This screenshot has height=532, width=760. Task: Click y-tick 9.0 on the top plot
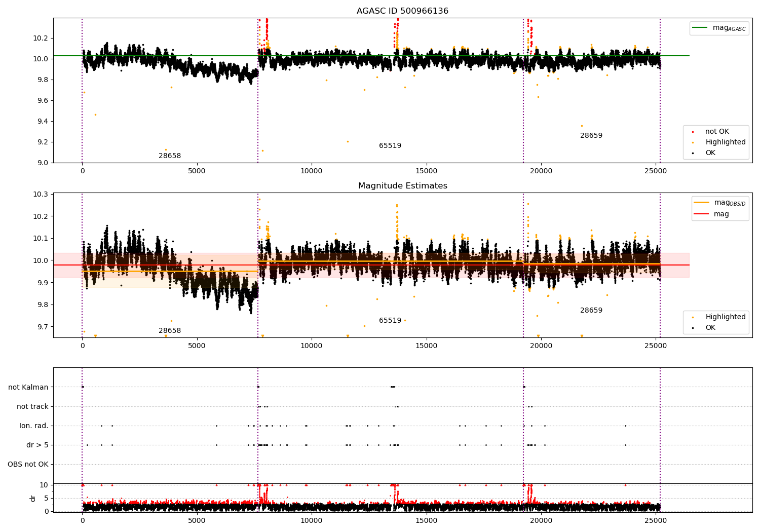(42, 163)
